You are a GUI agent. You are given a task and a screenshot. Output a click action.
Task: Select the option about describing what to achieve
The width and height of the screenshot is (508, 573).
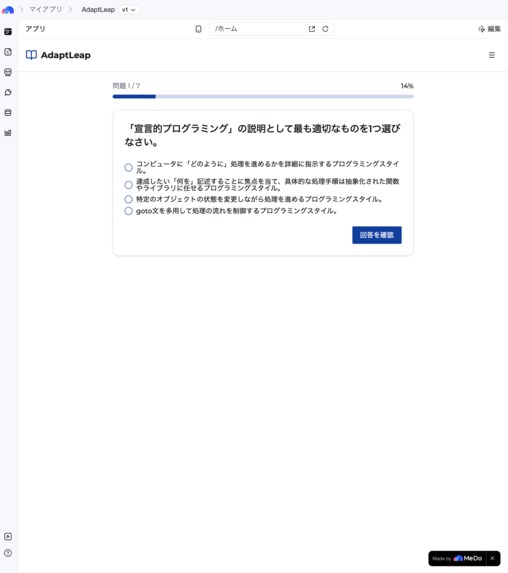(128, 185)
